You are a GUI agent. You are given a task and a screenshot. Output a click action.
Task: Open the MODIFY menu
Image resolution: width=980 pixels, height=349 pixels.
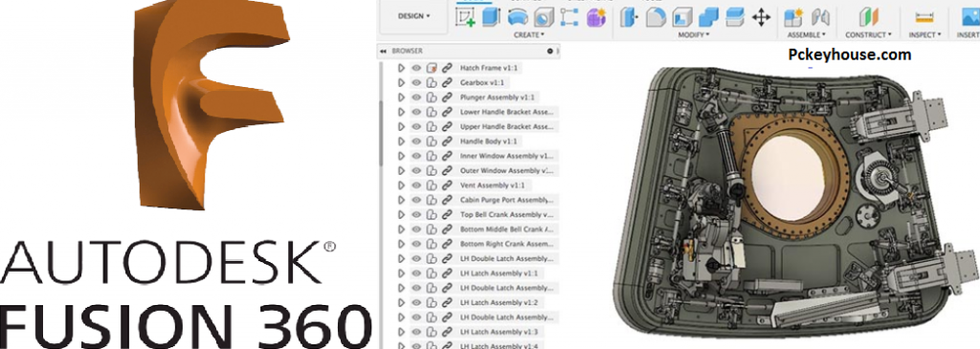pos(695,35)
